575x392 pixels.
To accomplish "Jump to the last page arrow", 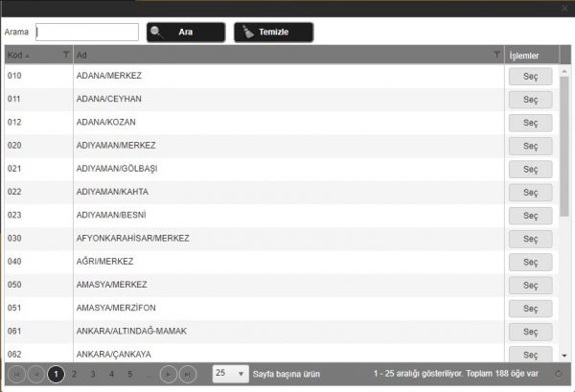I will point(188,374).
